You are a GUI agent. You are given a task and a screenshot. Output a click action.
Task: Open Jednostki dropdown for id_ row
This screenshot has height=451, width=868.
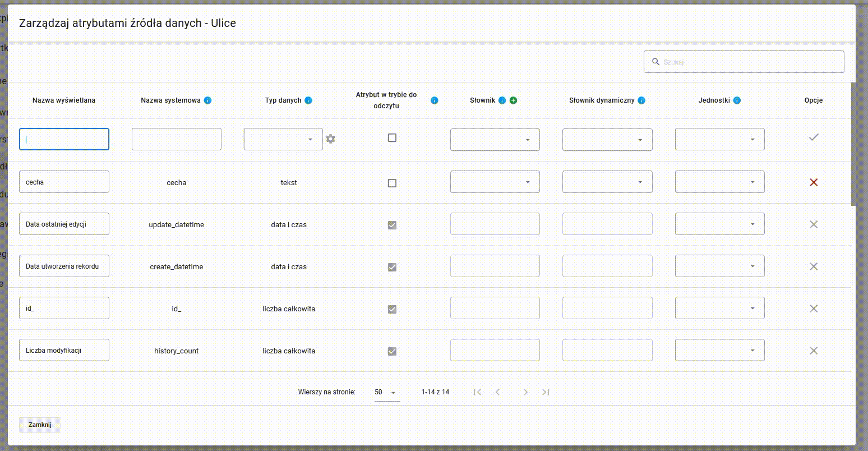(x=719, y=308)
